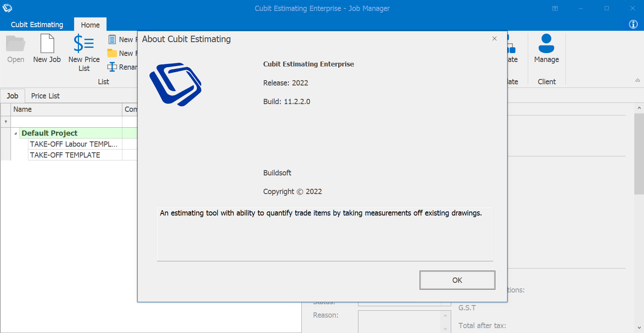644x333 pixels.
Task: Switch to the Price List tab
Action: pos(45,96)
